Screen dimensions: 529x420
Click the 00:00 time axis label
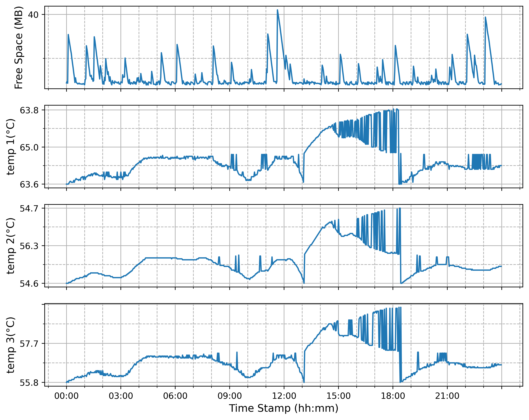66,396
